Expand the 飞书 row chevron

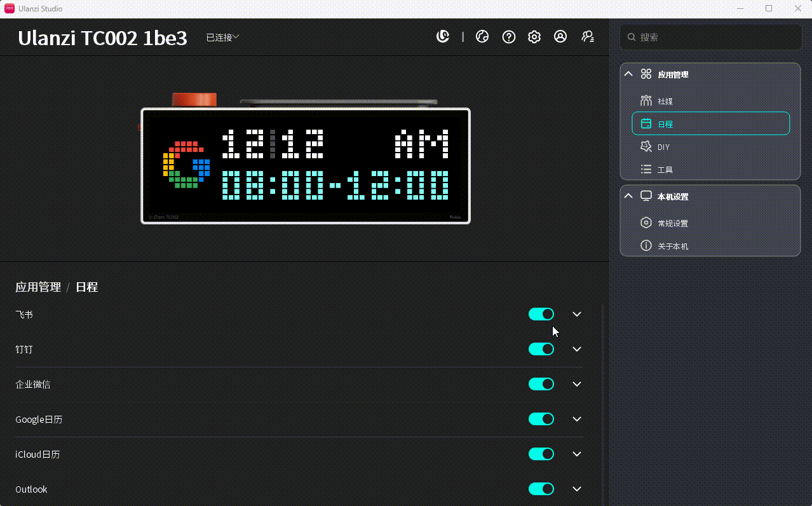click(577, 314)
